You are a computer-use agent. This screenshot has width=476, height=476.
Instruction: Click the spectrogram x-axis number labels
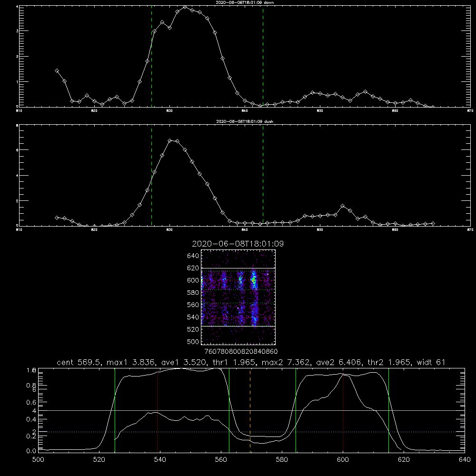pos(241,352)
